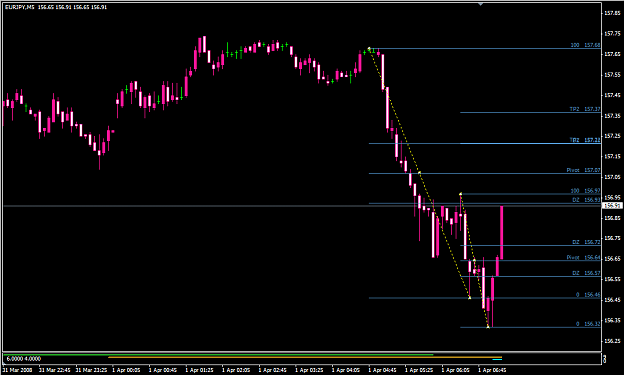This screenshot has width=625, height=376.
Task: Click the 157.25 value on price scale
Action: [613, 136]
